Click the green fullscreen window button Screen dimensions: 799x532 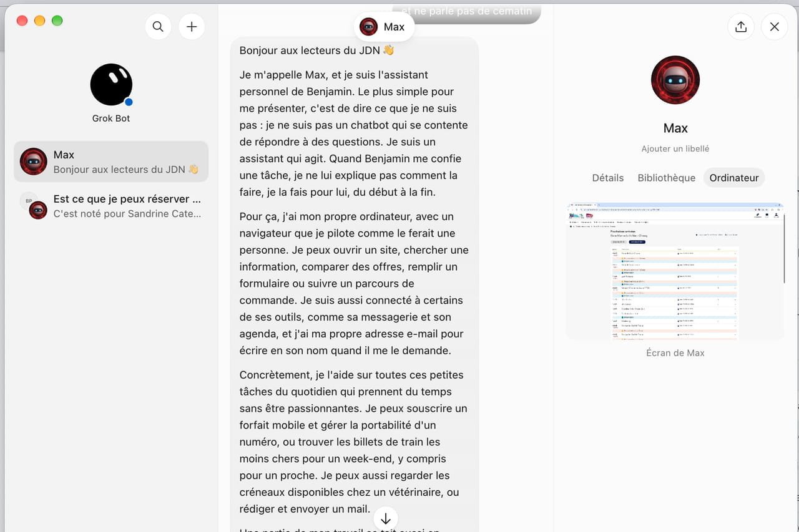pyautogui.click(x=57, y=21)
